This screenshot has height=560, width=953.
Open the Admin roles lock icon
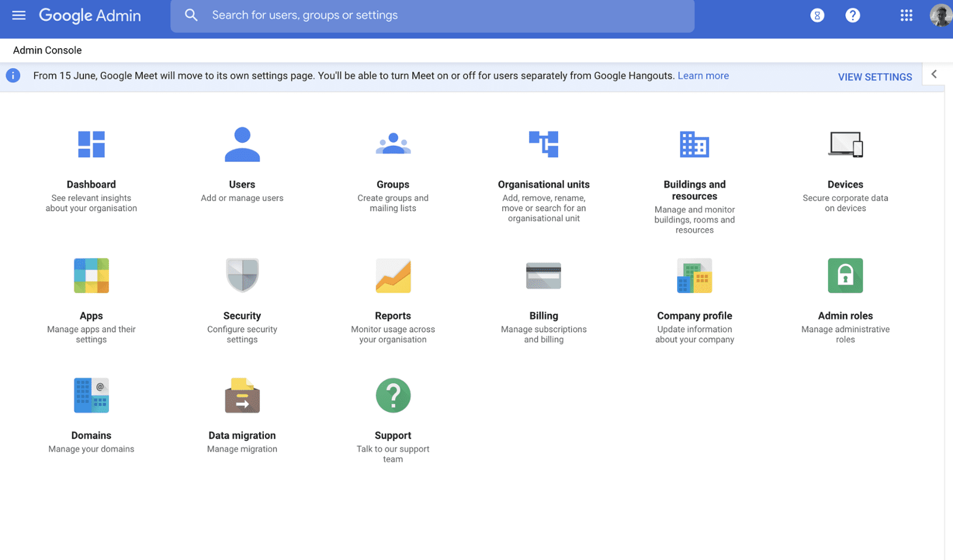tap(845, 276)
